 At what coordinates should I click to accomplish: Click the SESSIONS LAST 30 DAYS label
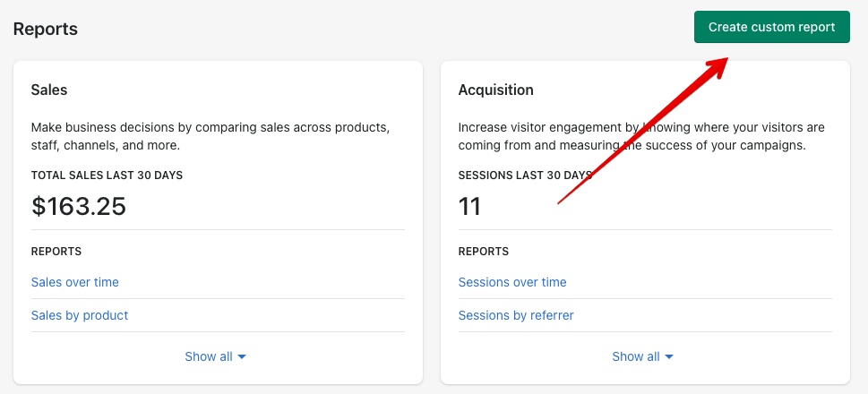coord(525,176)
